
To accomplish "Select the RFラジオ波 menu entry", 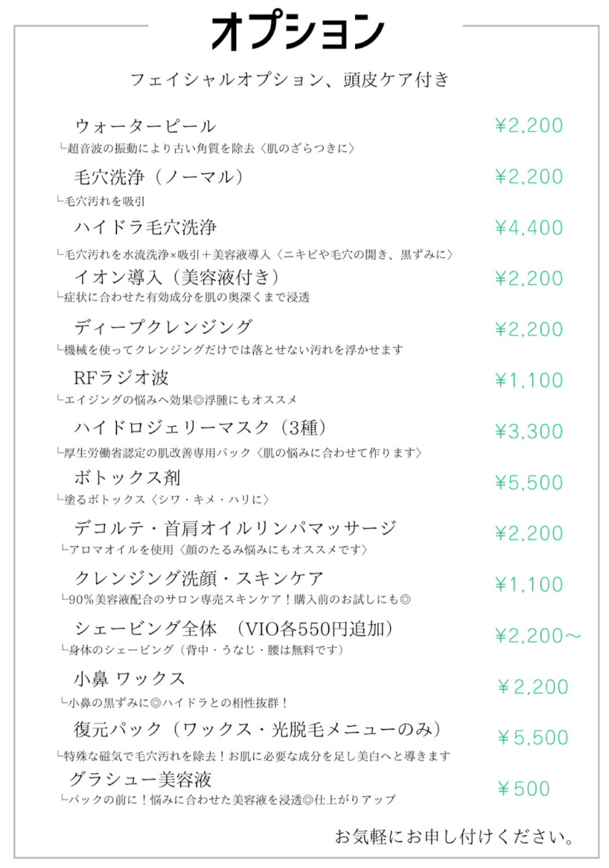I will pyautogui.click(x=121, y=378).
